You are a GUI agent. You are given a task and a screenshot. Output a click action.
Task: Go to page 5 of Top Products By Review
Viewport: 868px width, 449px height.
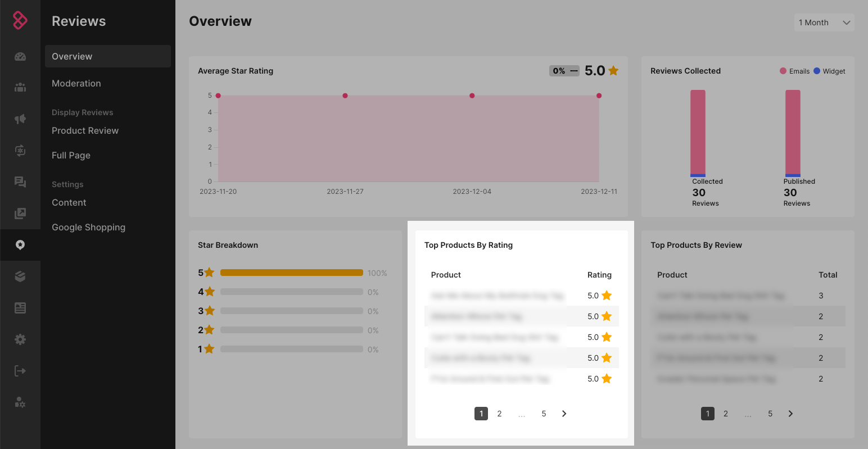point(770,414)
